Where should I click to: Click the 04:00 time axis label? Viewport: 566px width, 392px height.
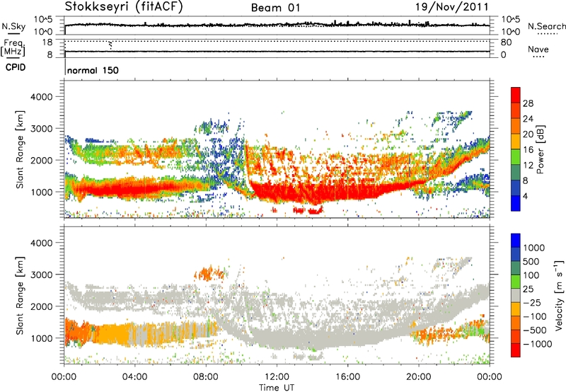point(134,377)
